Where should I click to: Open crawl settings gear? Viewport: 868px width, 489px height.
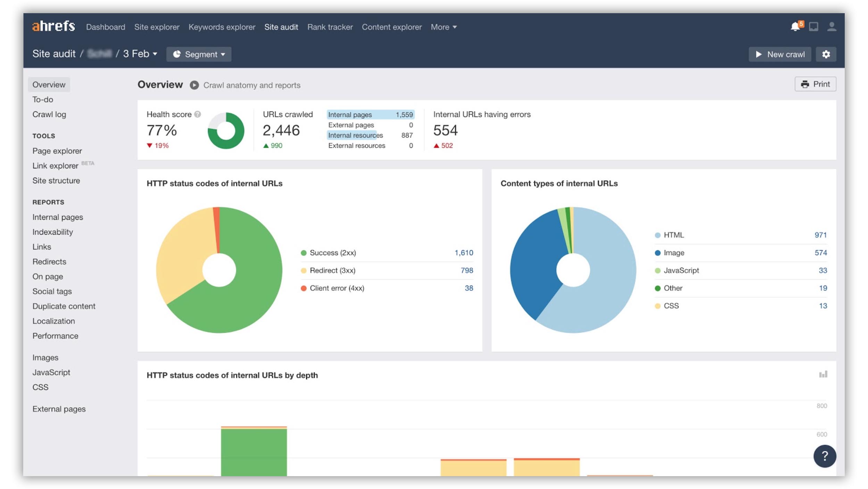[826, 54]
